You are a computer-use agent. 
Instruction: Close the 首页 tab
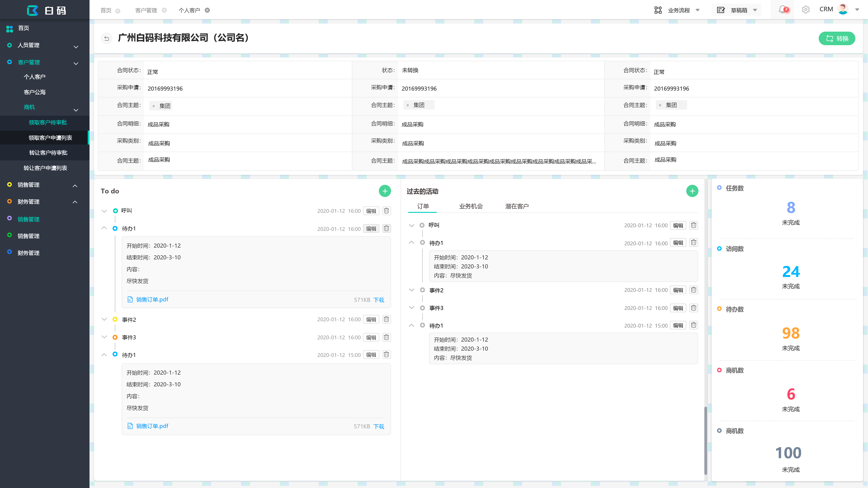(x=118, y=11)
